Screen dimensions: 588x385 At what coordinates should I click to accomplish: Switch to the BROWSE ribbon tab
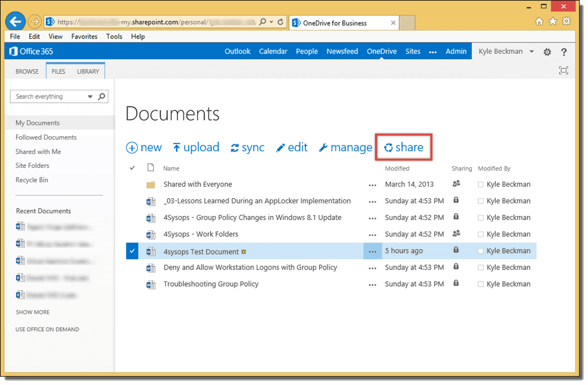(x=27, y=71)
